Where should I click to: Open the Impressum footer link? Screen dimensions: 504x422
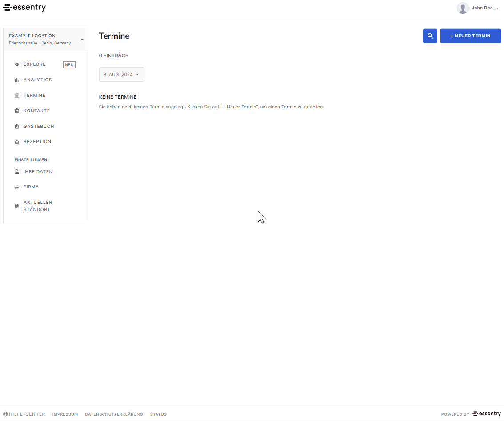tap(65, 414)
